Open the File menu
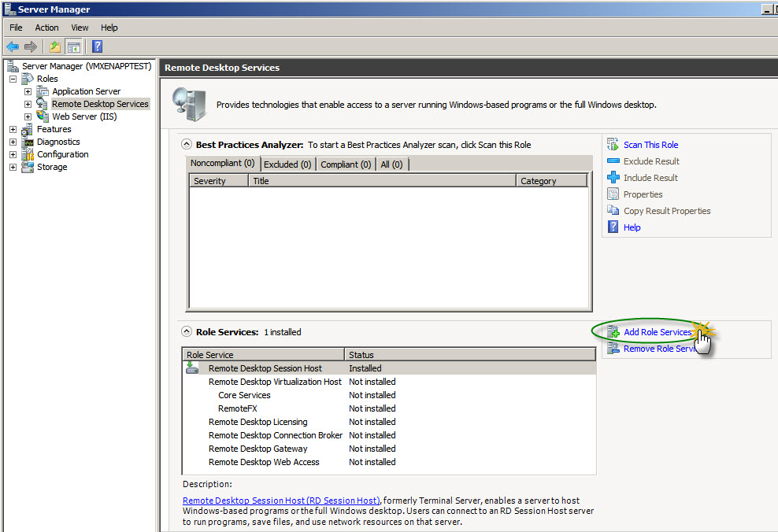This screenshot has width=778, height=532. click(x=16, y=28)
